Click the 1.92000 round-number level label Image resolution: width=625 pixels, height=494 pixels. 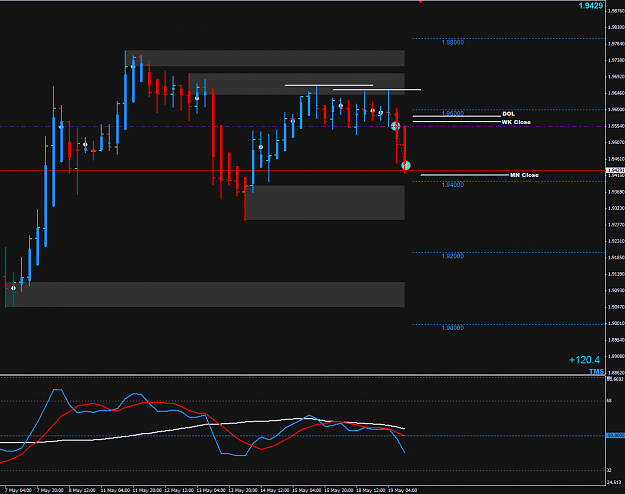pyautogui.click(x=453, y=256)
